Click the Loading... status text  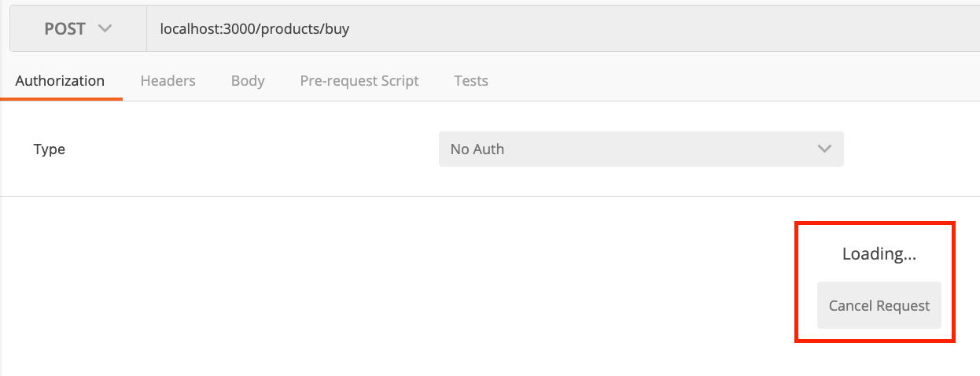click(x=879, y=253)
